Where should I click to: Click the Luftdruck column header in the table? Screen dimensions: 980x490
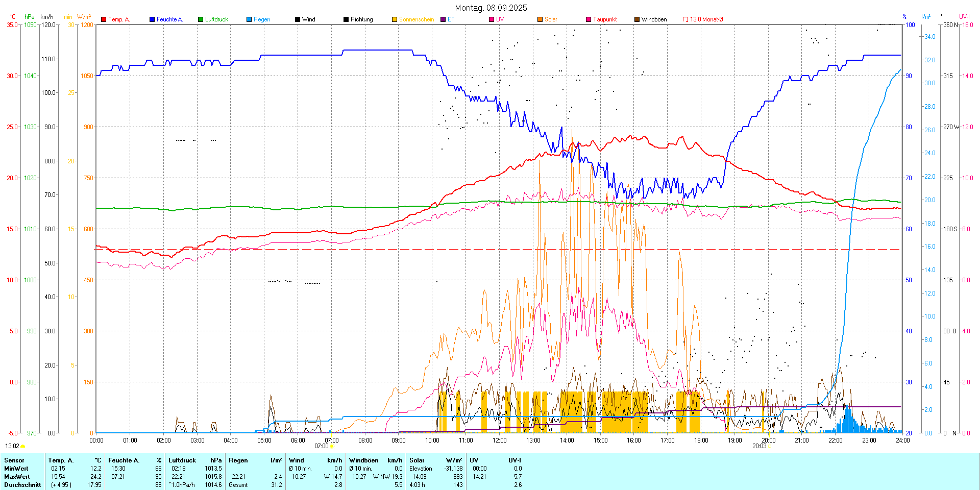point(182,460)
